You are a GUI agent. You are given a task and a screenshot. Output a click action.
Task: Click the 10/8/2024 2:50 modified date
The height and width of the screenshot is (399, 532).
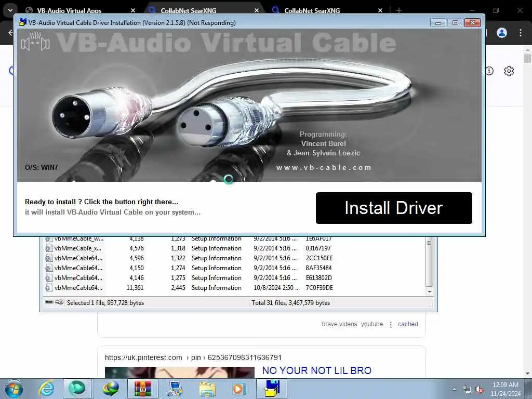(276, 288)
